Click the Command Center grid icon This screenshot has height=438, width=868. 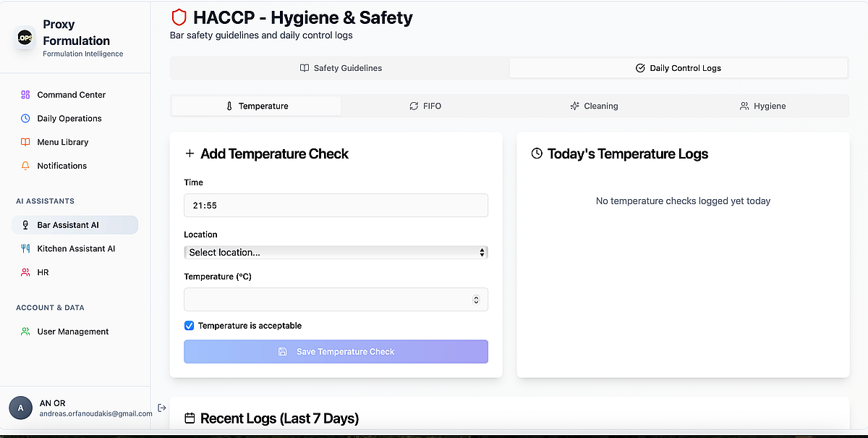(25, 95)
